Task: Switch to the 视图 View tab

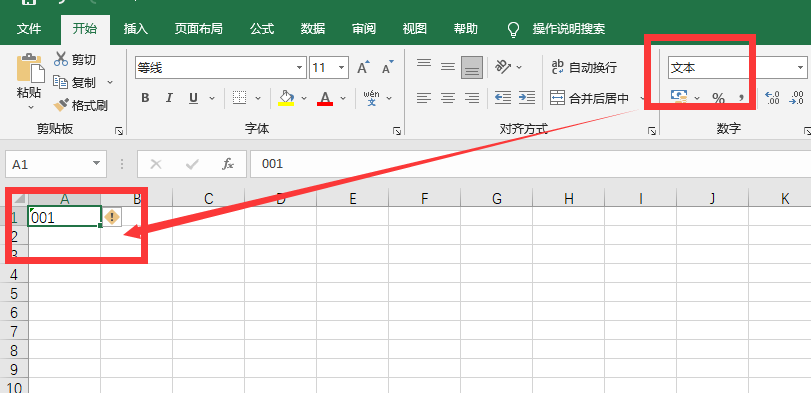Action: point(414,28)
